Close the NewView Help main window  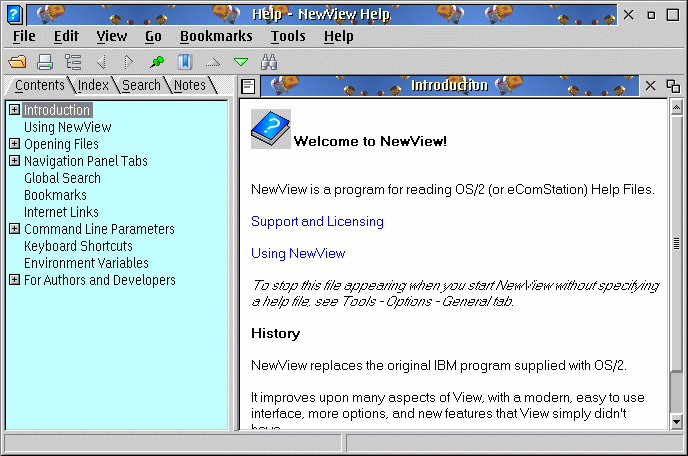[629, 15]
